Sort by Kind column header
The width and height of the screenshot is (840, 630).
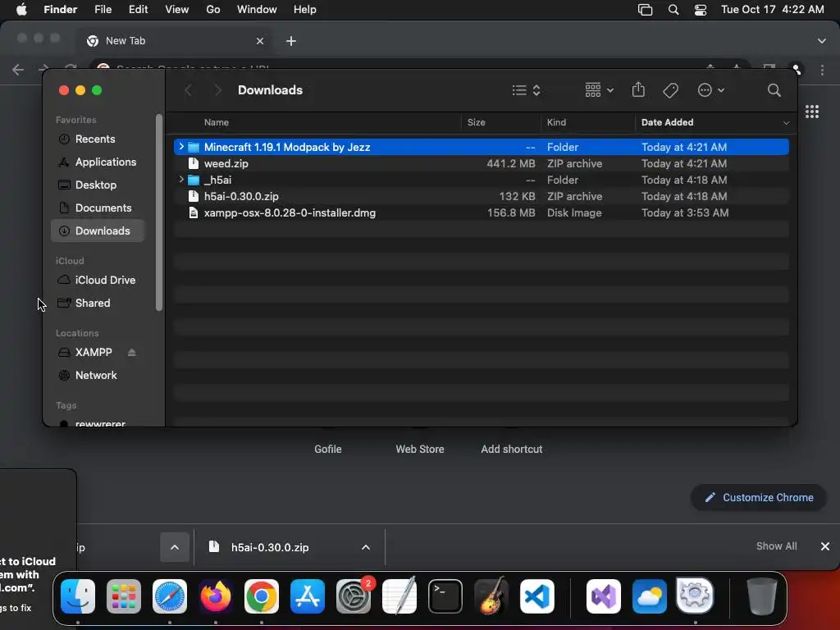(556, 122)
